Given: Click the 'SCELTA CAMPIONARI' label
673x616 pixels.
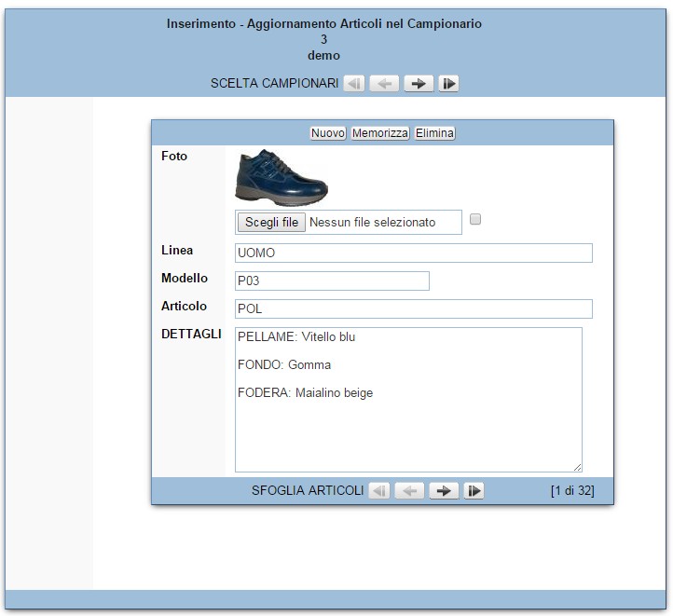Looking at the screenshot, I should point(274,83).
